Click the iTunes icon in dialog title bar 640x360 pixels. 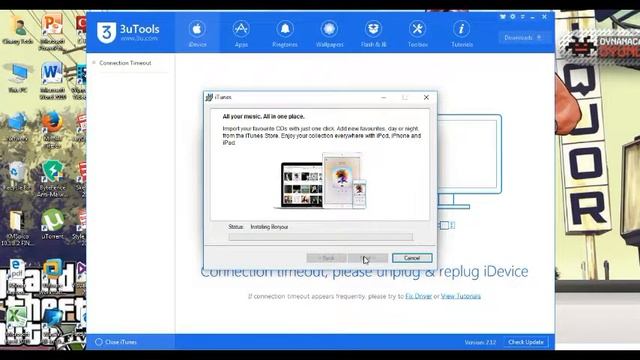click(209, 97)
